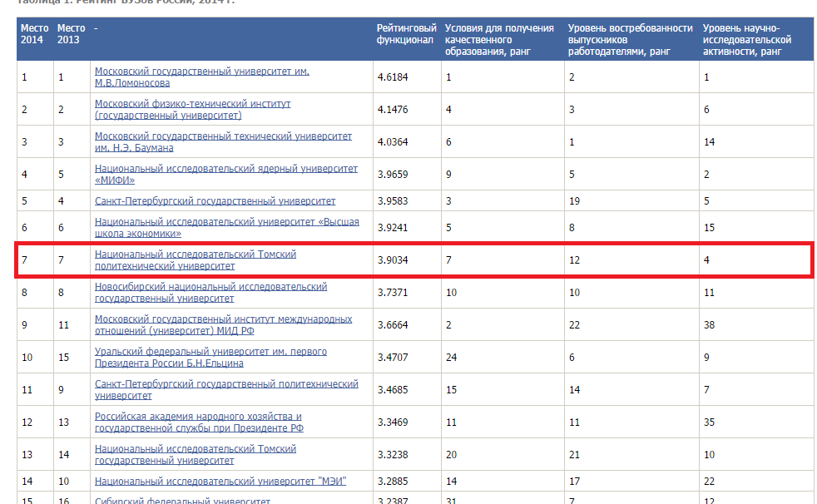Select rating value 3.9241

click(393, 228)
